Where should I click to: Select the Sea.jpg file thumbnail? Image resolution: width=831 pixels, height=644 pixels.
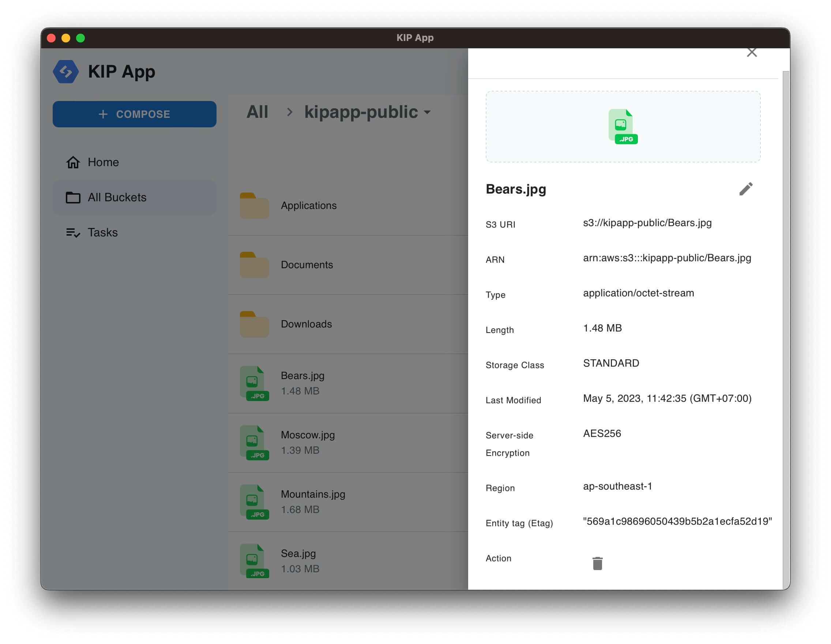tap(255, 560)
